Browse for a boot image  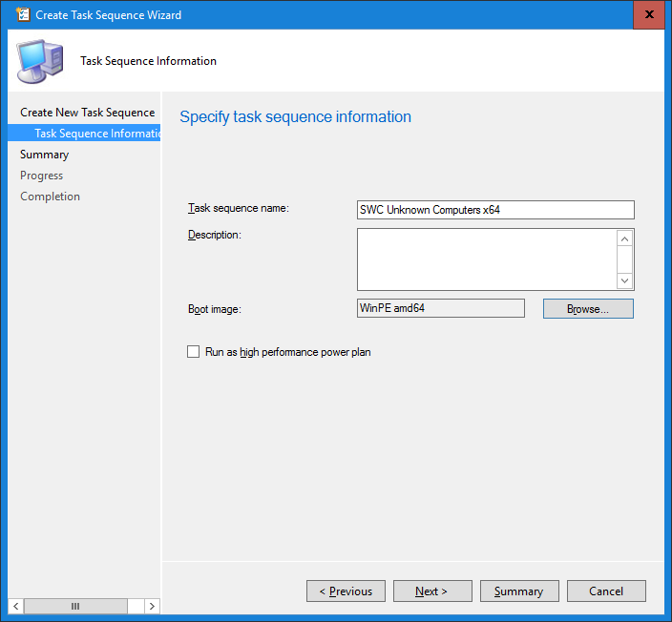(588, 309)
